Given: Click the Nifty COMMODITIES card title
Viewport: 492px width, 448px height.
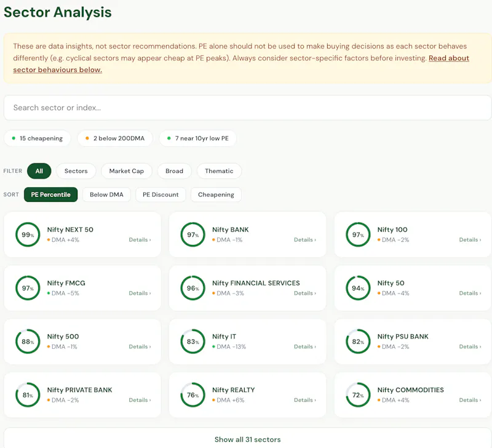Looking at the screenshot, I should tap(410, 390).
